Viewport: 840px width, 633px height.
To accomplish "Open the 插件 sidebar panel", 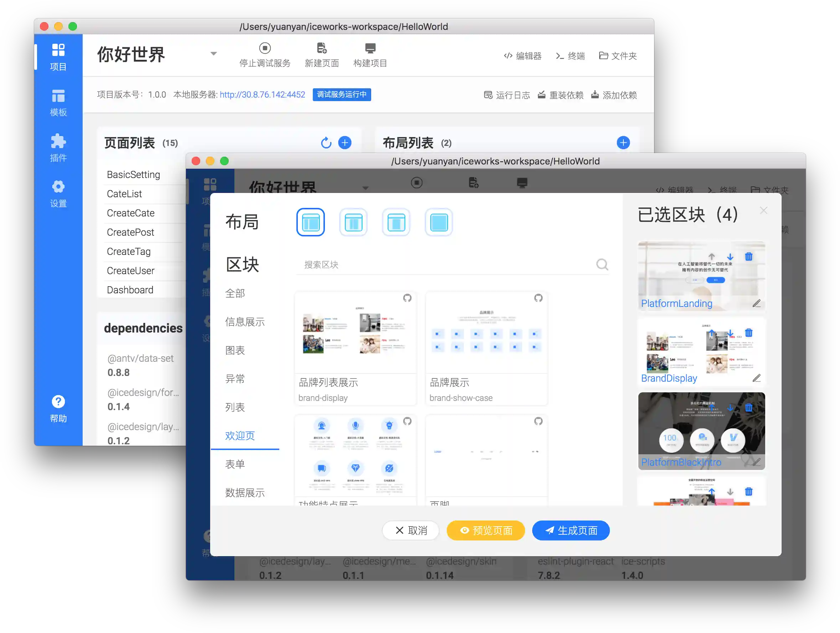I will click(58, 147).
